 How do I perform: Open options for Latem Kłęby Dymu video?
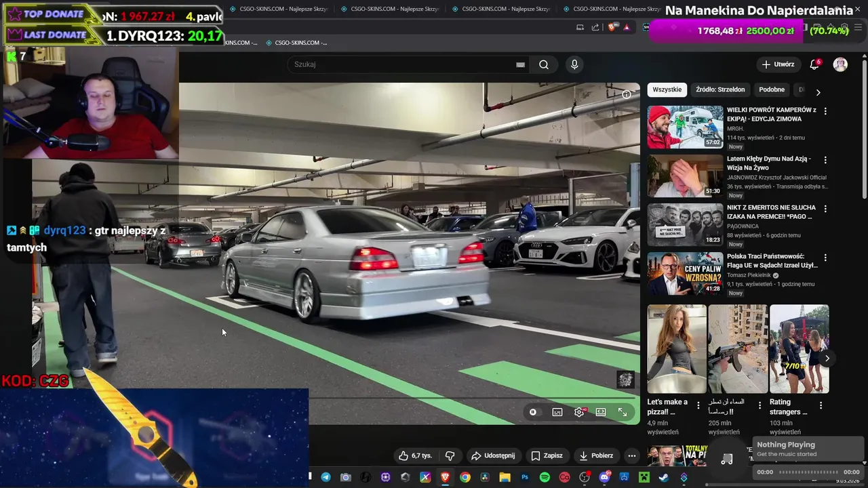pyautogui.click(x=825, y=160)
